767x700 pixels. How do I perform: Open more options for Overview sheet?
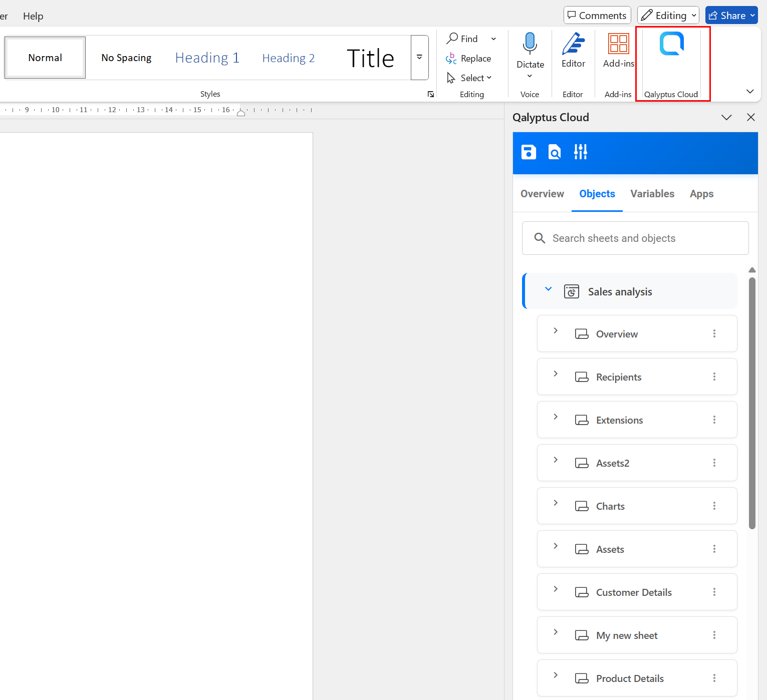tap(714, 333)
